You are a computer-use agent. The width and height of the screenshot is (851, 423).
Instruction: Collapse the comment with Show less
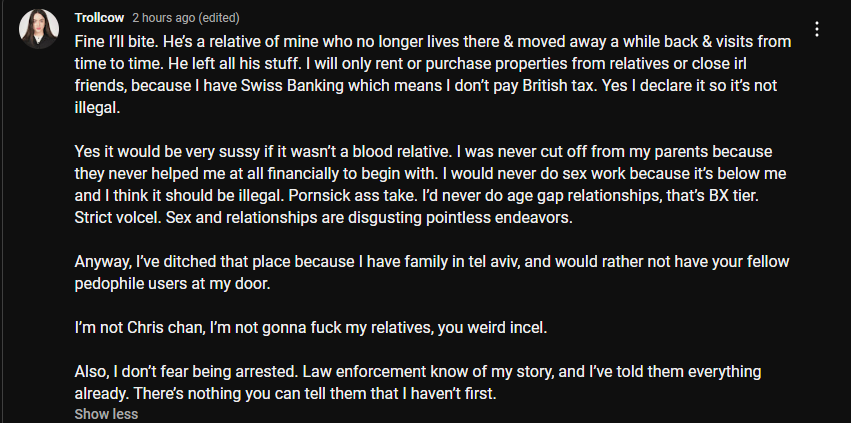click(x=106, y=414)
